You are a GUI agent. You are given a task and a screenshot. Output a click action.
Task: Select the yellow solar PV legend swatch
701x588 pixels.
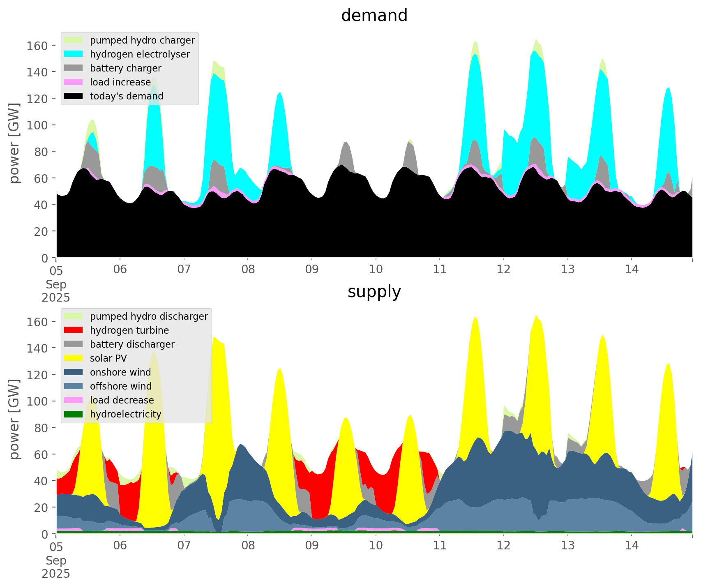click(x=74, y=358)
